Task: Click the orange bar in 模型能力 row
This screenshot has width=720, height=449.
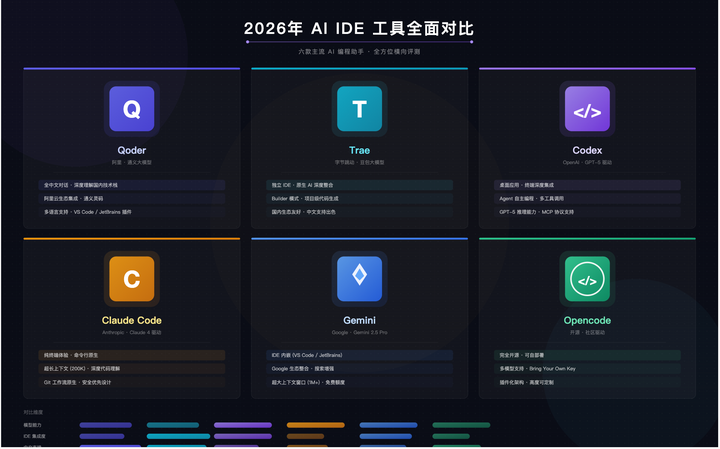Action: point(315,425)
